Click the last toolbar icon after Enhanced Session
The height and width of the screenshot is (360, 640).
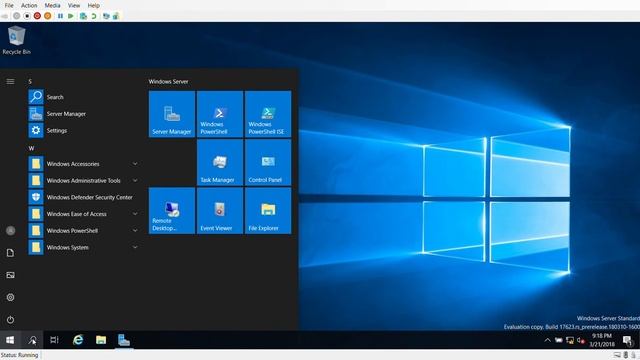[x=116, y=16]
